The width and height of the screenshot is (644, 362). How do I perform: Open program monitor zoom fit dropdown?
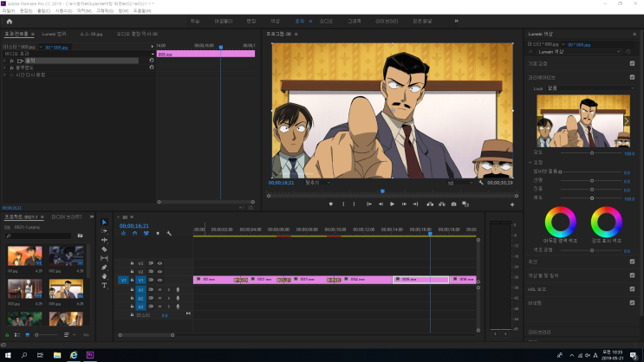point(317,183)
